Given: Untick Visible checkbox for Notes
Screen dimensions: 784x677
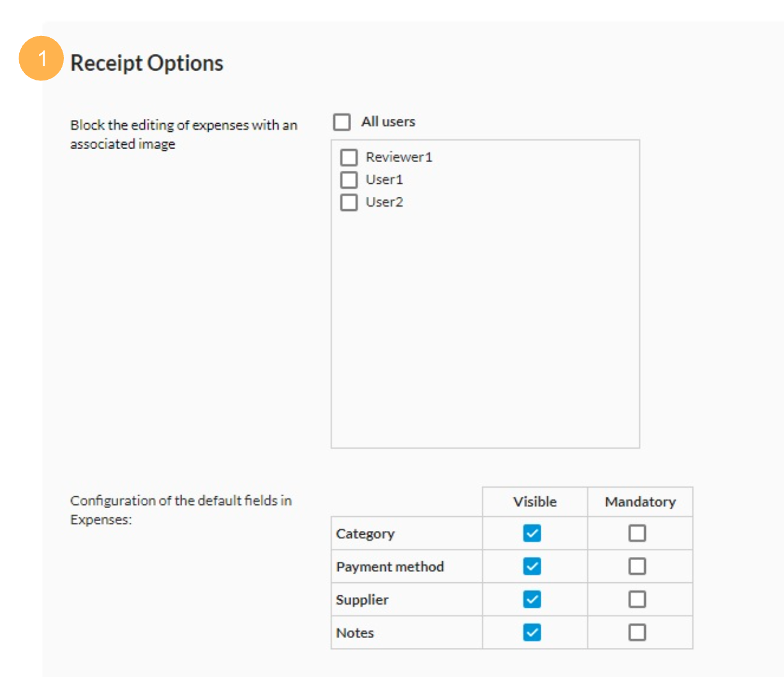Looking at the screenshot, I should coord(532,632).
